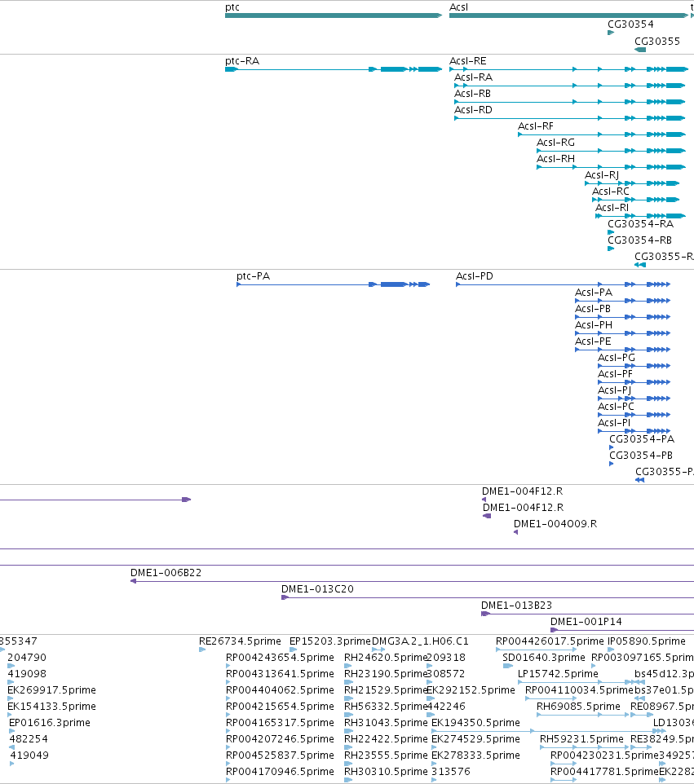Image resolution: width=694 pixels, height=784 pixels.
Task: Select the Acsl-RF transcript label
Action: 536,126
